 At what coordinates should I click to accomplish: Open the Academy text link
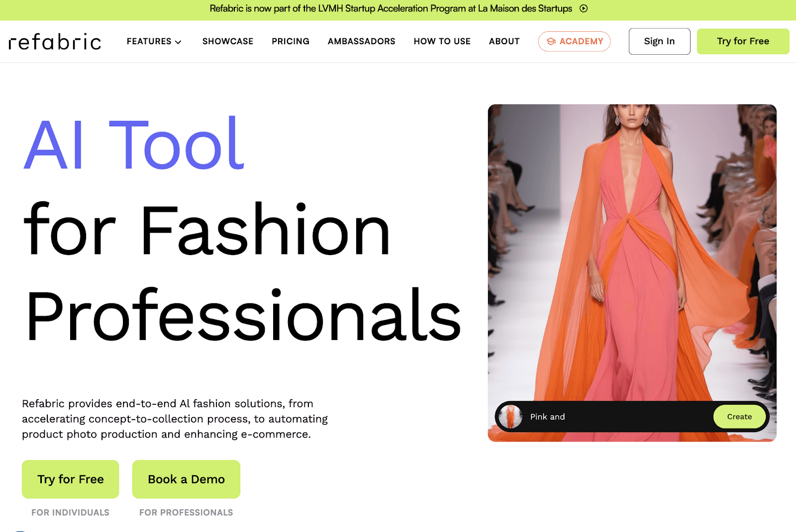pos(581,41)
